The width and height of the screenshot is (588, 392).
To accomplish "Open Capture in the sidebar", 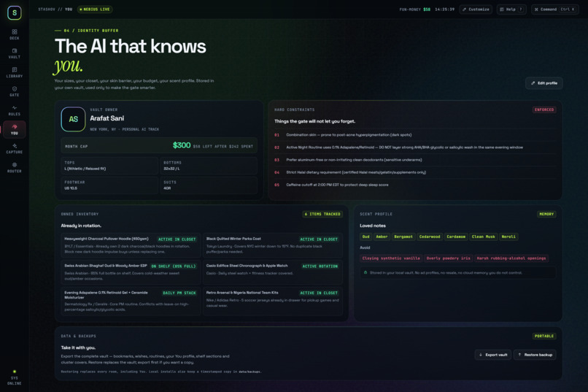I will click(x=15, y=148).
